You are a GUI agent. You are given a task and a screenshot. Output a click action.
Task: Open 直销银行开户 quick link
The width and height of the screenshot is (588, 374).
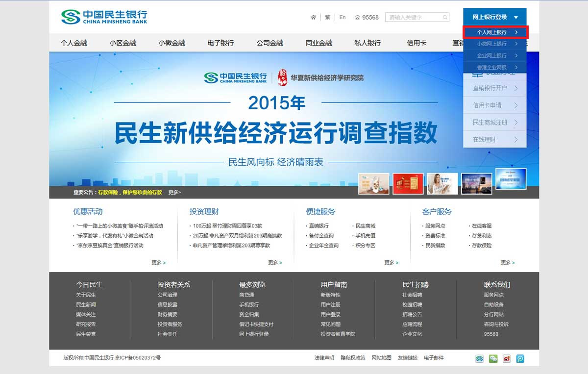pos(495,88)
